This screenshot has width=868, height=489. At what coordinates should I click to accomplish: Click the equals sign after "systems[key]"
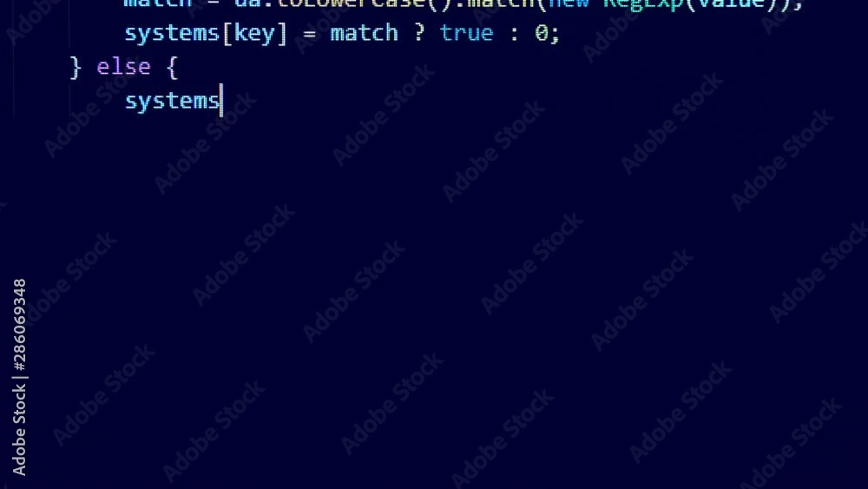(x=309, y=35)
